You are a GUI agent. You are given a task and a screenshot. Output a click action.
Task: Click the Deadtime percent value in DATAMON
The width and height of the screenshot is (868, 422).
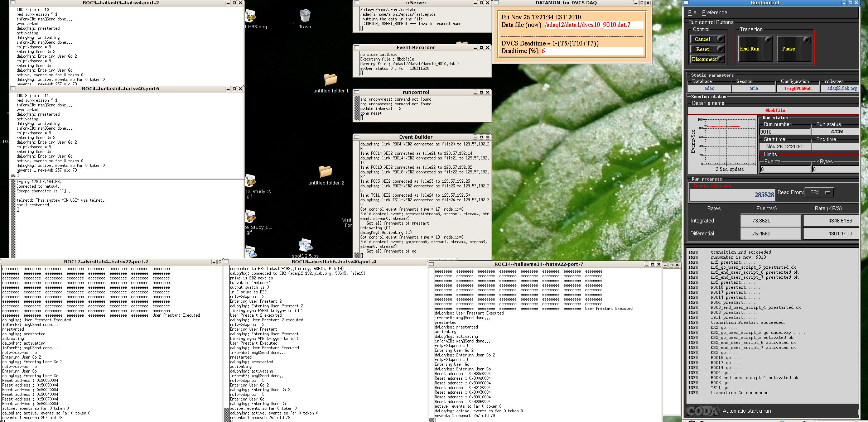pos(543,51)
